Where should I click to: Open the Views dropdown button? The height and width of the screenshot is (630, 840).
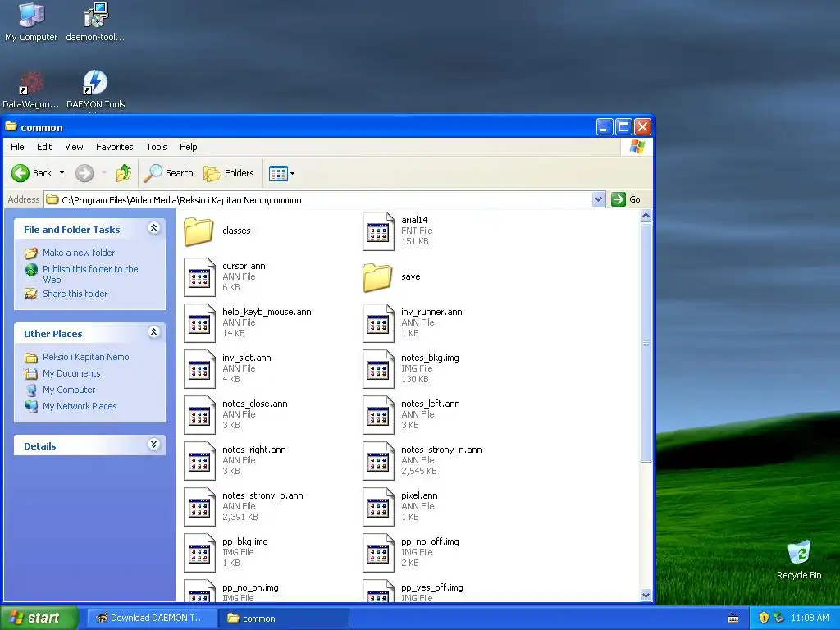[x=282, y=173]
